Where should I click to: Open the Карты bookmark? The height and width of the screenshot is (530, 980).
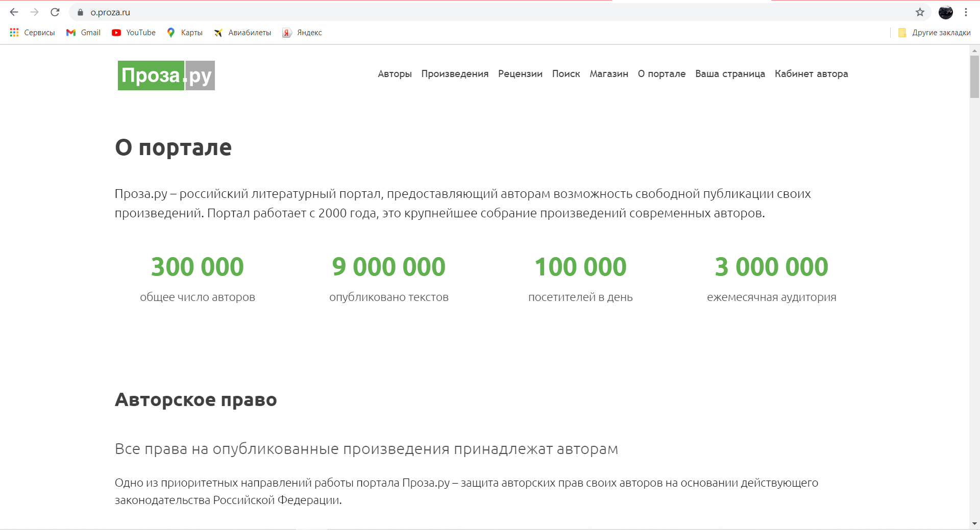185,33
